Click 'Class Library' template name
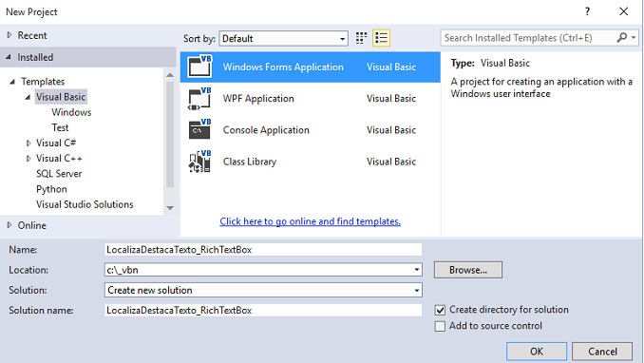Screen dimensions: 644x363 click(x=249, y=162)
